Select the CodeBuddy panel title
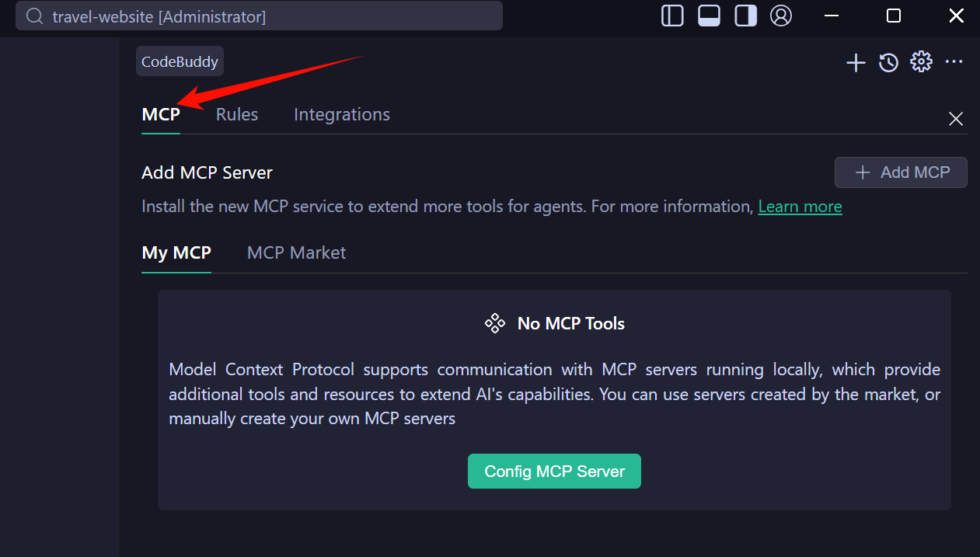The image size is (980, 557). click(180, 62)
